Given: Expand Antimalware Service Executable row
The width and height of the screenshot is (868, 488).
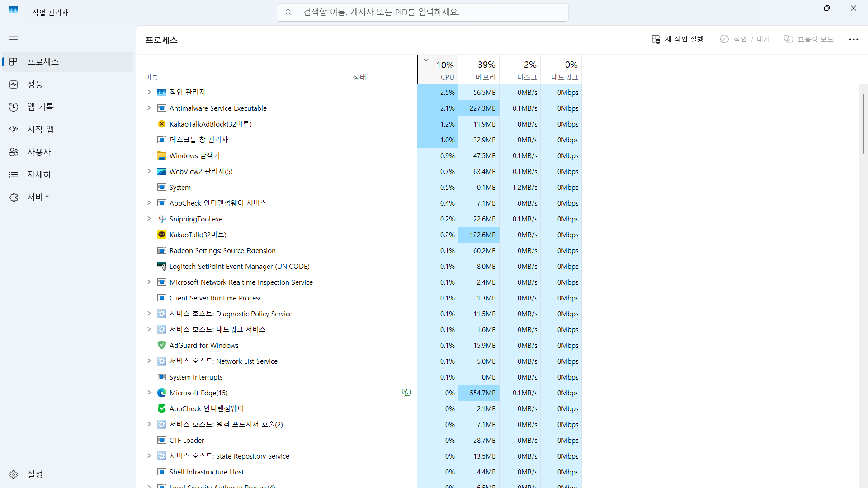Looking at the screenshot, I should click(x=149, y=108).
